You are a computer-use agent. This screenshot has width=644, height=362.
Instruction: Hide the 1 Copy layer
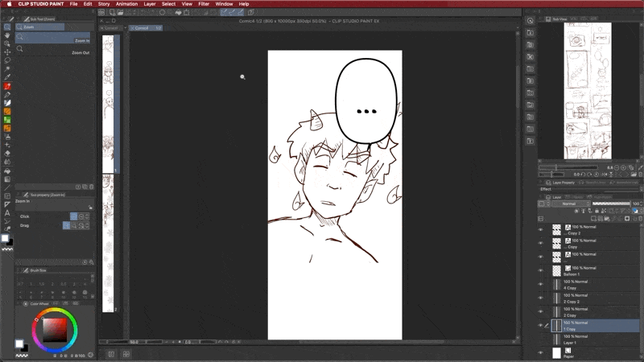pos(540,326)
